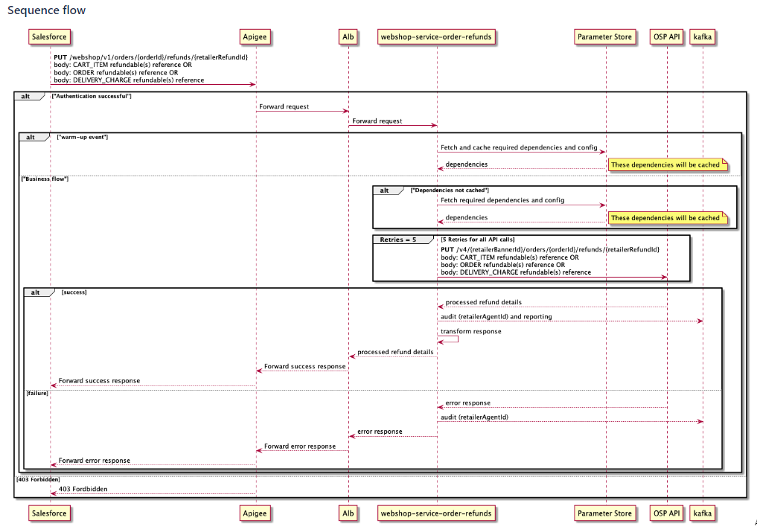This screenshot has width=757, height=532.
Task: Click the bottom webshop-service-order-refunds participant box
Action: click(x=436, y=513)
